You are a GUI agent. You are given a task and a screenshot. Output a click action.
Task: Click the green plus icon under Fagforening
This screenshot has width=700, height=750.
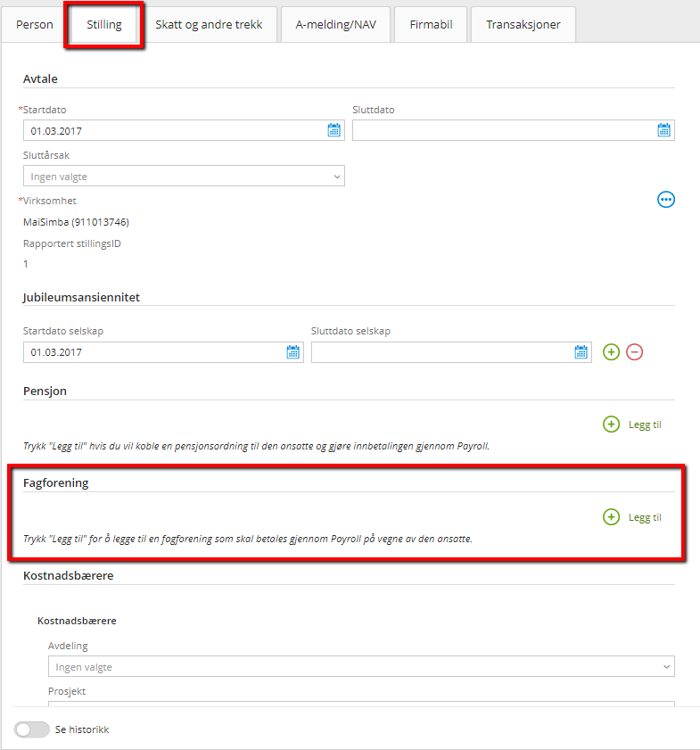pos(611,517)
